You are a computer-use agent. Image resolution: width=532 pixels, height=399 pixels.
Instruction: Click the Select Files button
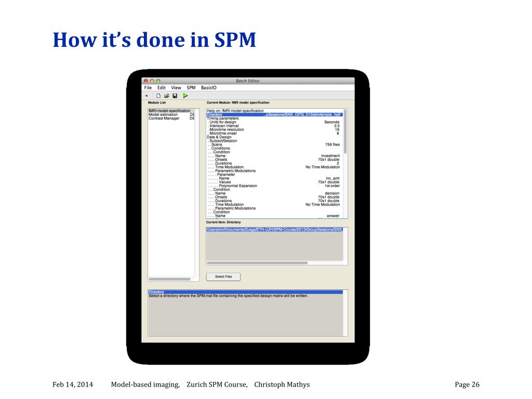point(223,276)
